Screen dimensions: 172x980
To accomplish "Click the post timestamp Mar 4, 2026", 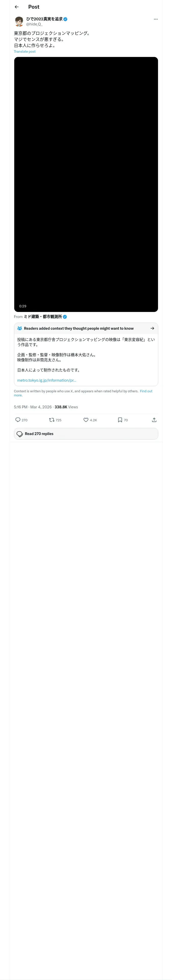I will 41,407.
